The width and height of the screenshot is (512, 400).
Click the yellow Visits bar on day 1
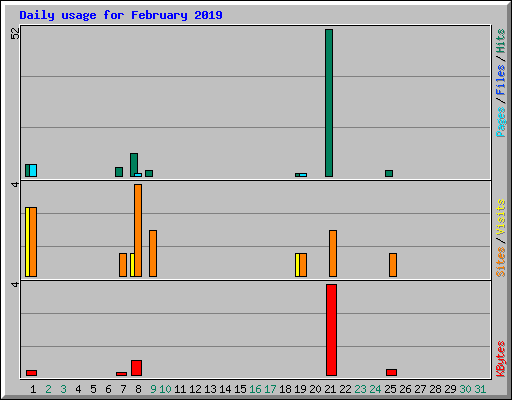[x=27, y=242]
